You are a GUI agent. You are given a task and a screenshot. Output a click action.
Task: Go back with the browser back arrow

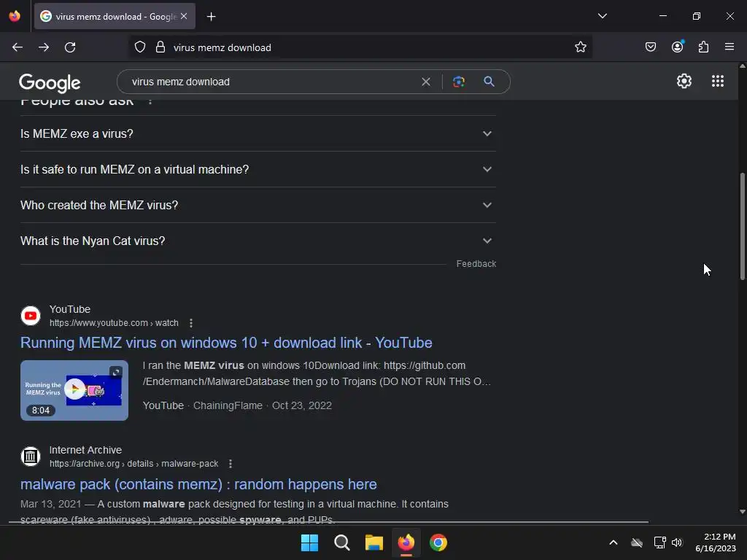pyautogui.click(x=18, y=47)
